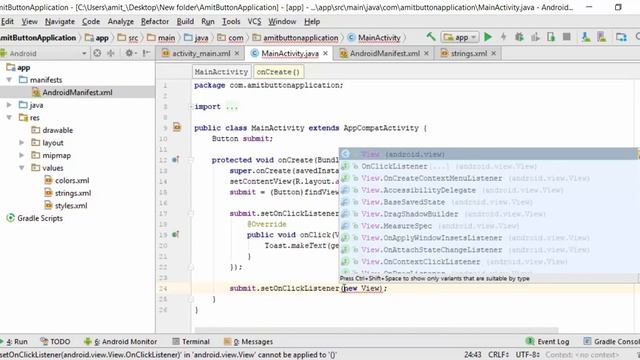Open the TODO tool window
Viewport: 640px width, 360px height.
[55, 342]
